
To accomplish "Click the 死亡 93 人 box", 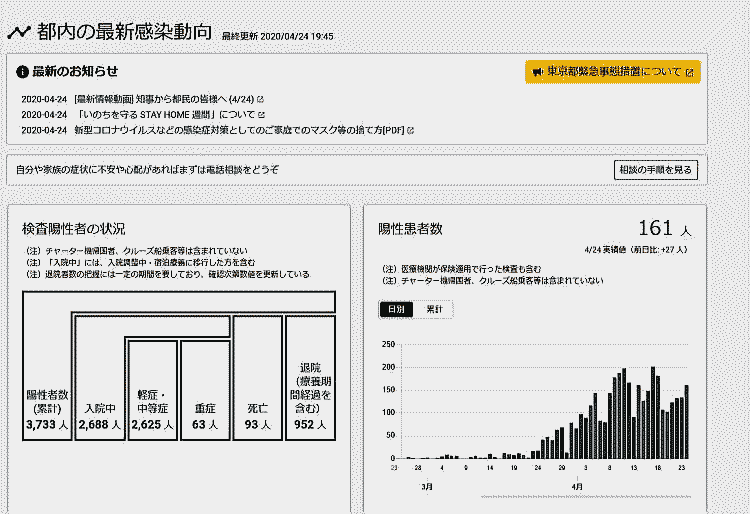I will pyautogui.click(x=257, y=415).
